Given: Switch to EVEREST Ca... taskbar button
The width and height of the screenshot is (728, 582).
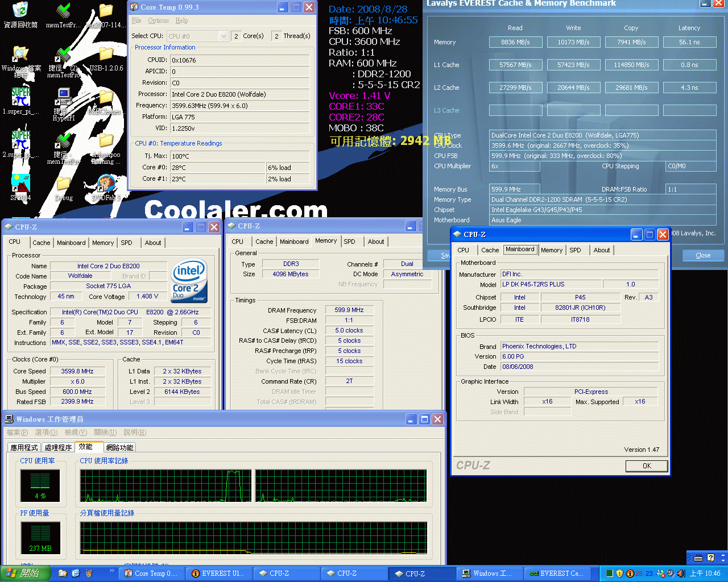Looking at the screenshot, I should tap(558, 573).
